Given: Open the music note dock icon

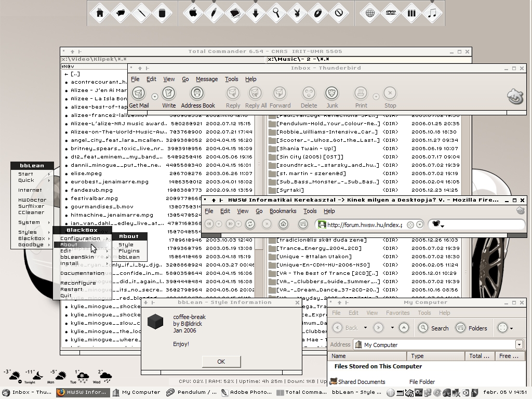Looking at the screenshot, I should (x=432, y=13).
